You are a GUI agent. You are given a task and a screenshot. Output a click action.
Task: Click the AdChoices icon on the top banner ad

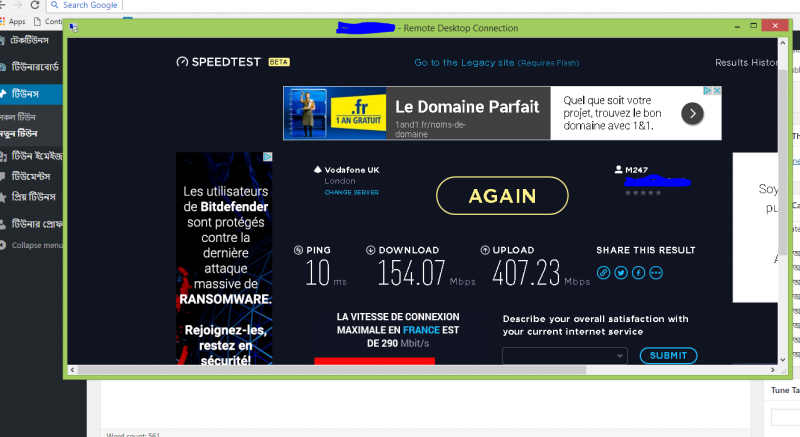coord(708,90)
